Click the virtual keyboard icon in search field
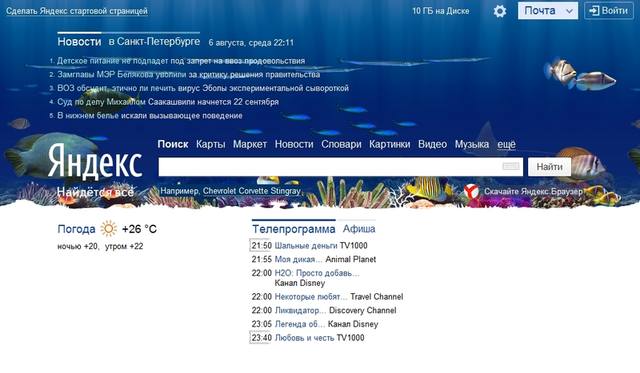 coord(511,166)
